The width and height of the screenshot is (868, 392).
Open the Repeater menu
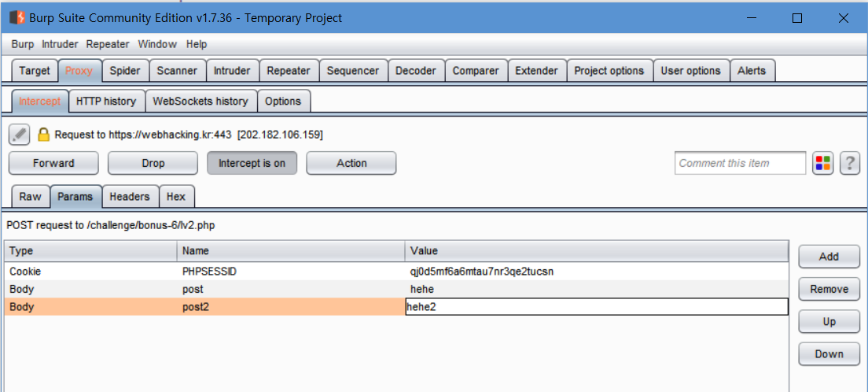[108, 44]
